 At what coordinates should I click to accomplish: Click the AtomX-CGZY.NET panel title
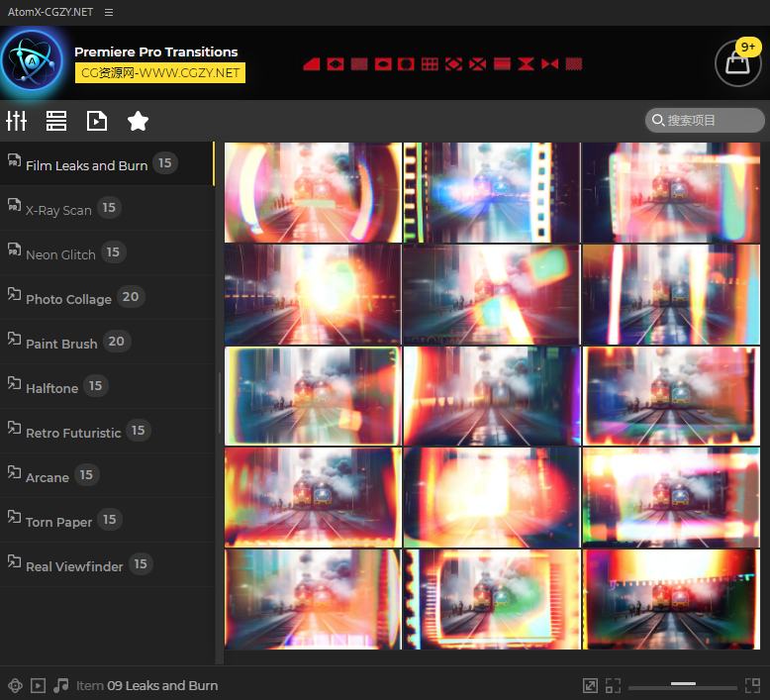coord(50,12)
